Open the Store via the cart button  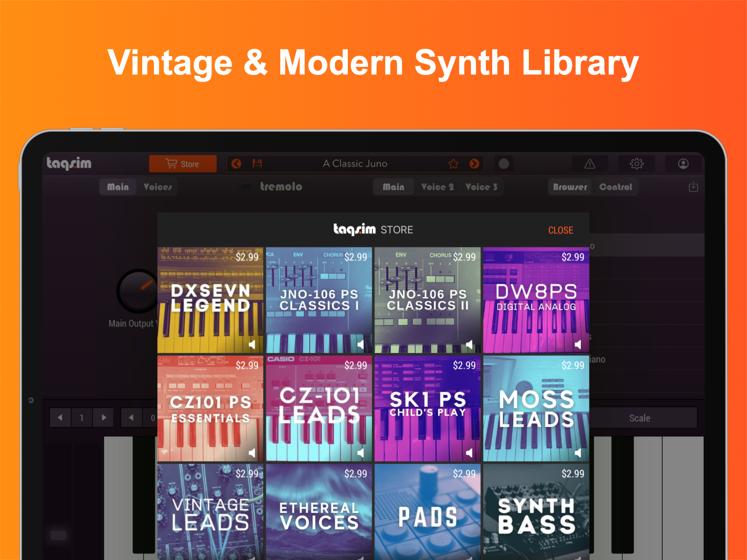182,164
